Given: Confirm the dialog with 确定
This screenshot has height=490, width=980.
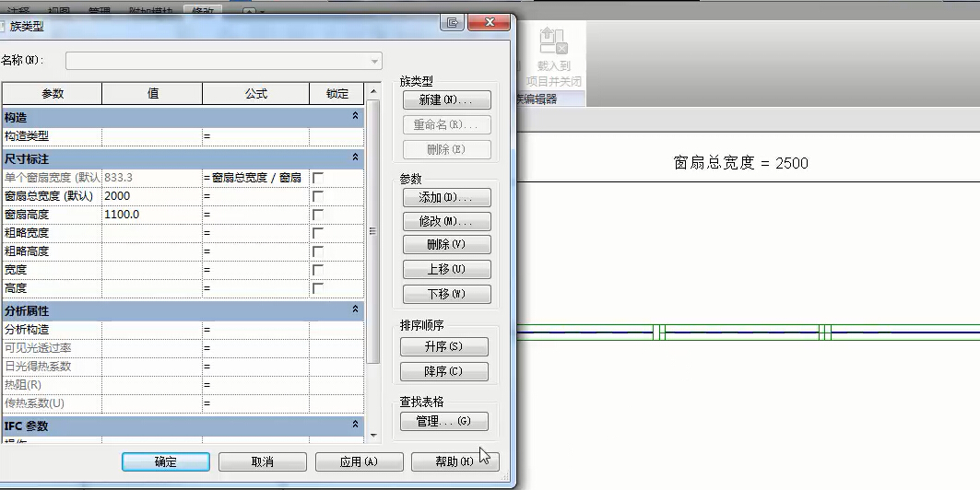Looking at the screenshot, I should click(166, 461).
